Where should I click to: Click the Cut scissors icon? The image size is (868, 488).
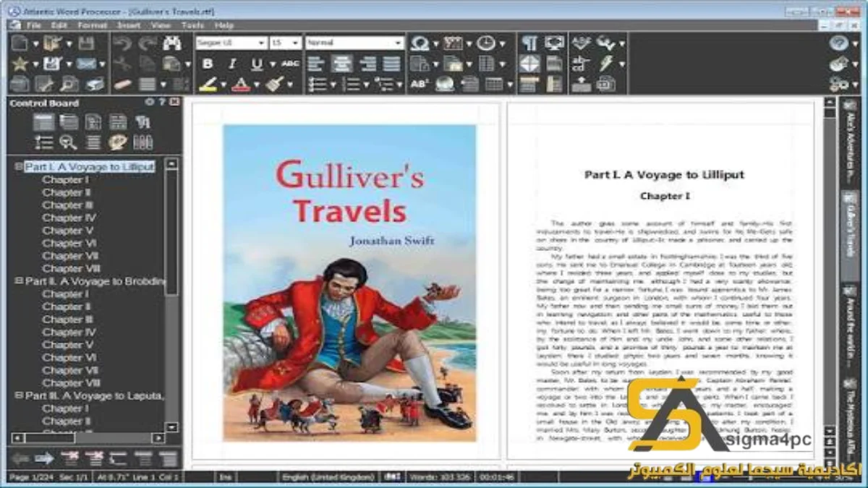(x=123, y=64)
